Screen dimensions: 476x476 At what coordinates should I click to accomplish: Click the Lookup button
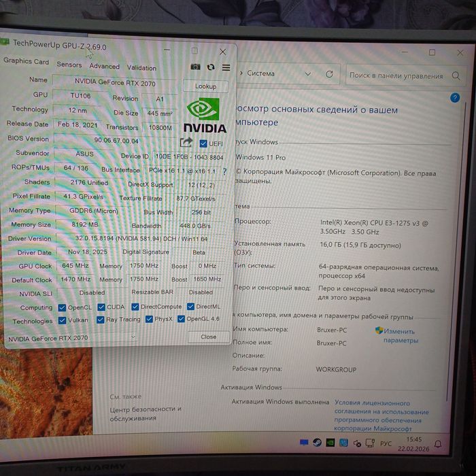[205, 86]
